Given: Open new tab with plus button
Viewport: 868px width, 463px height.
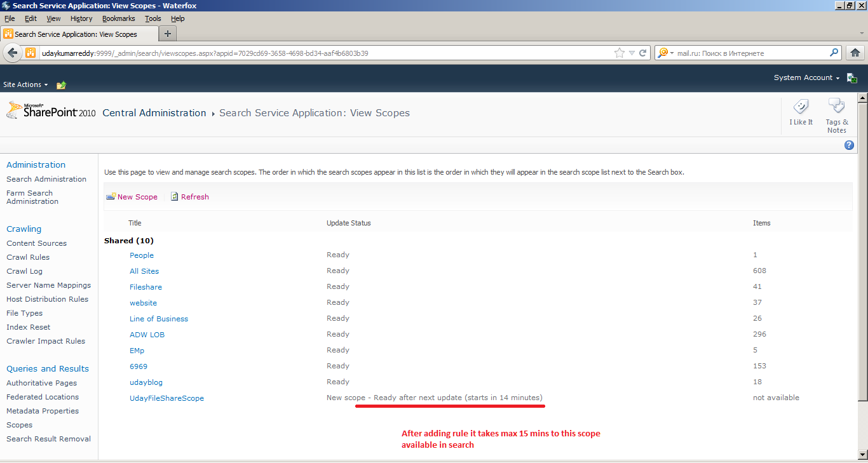Looking at the screenshot, I should tap(168, 34).
